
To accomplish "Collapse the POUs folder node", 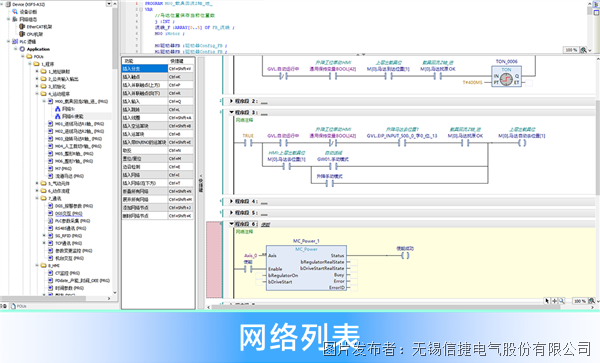I will click(23, 57).
